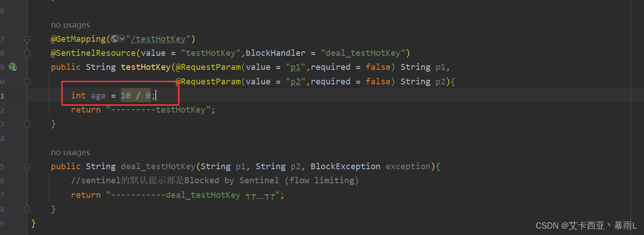Click the vertical scrollbar stripe at editor's right edge

point(640,117)
